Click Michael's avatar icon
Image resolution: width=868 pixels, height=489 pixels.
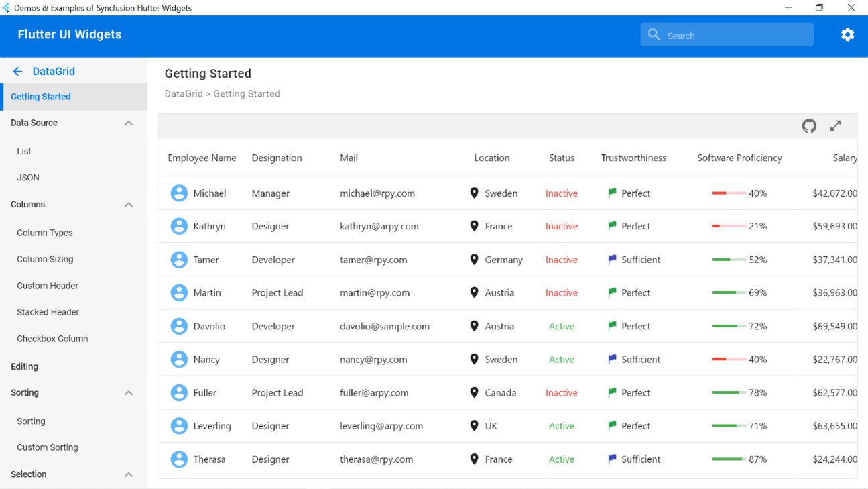coord(179,193)
